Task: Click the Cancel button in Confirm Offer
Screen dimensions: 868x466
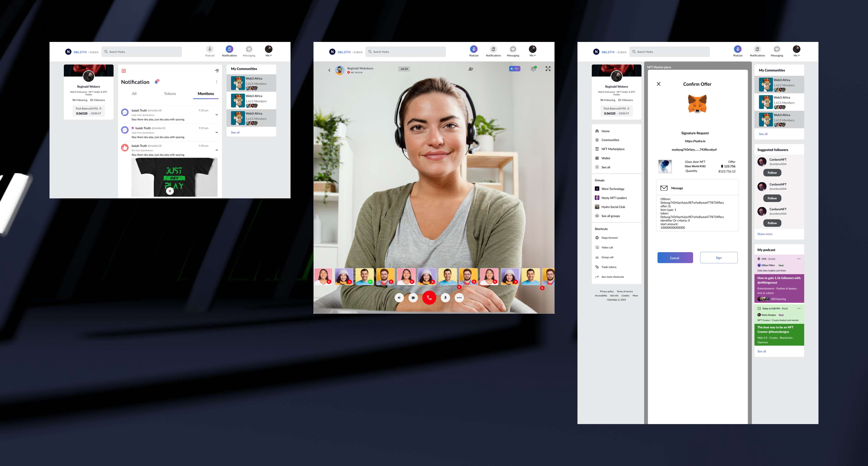Action: tap(675, 258)
